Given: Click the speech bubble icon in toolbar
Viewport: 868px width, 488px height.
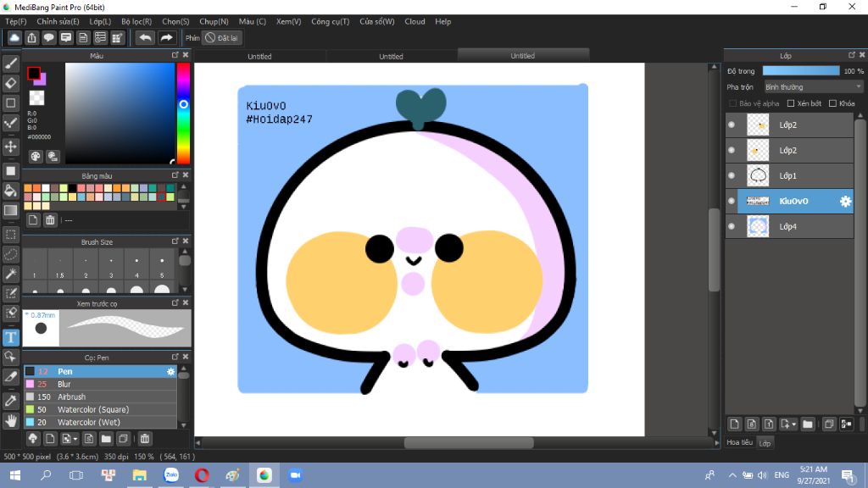Looking at the screenshot, I should pyautogui.click(x=48, y=37).
